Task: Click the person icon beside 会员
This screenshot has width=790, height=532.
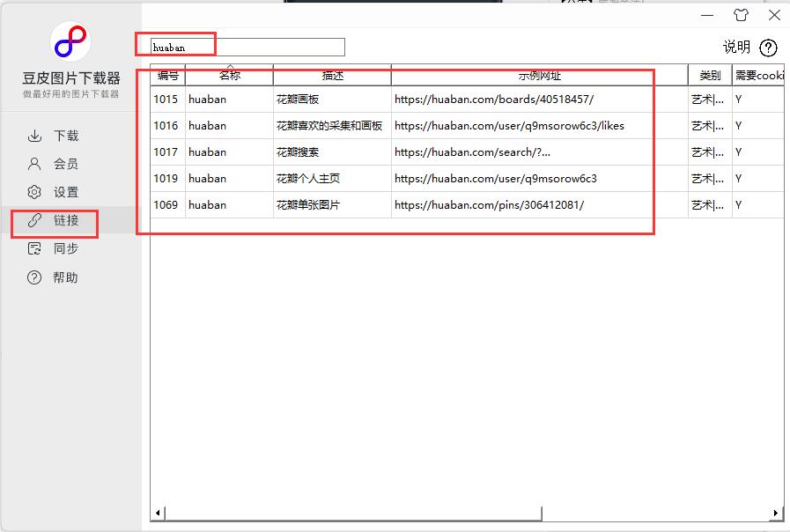Action: pyautogui.click(x=34, y=164)
